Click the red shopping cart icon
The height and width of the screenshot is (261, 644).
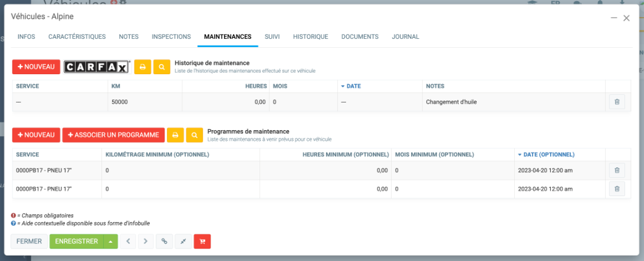202,241
